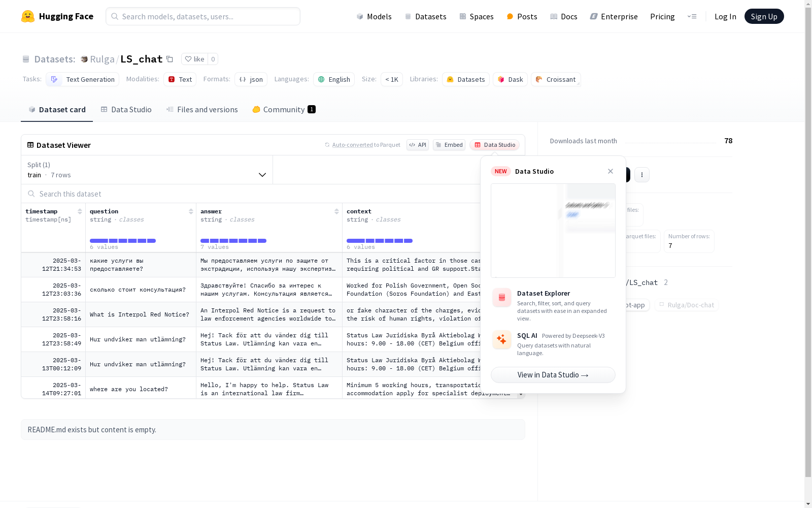Go to Datasets in top navigation
This screenshot has width=812, height=508.
coord(425,16)
